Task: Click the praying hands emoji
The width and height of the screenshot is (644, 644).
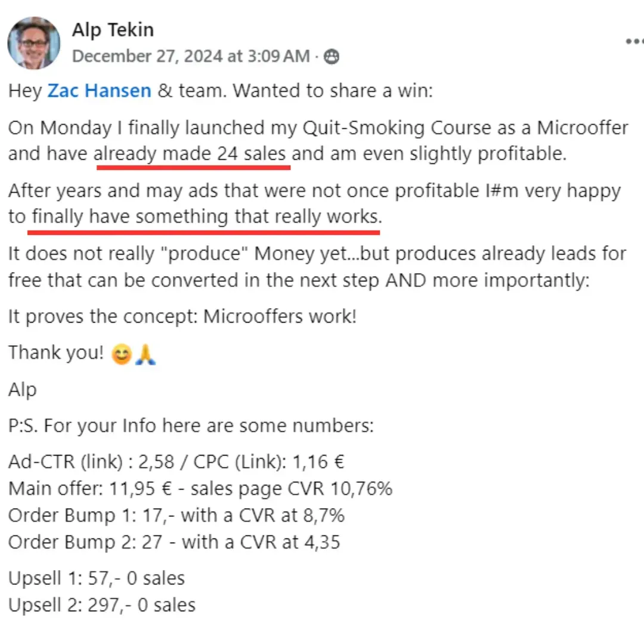Action: click(145, 354)
